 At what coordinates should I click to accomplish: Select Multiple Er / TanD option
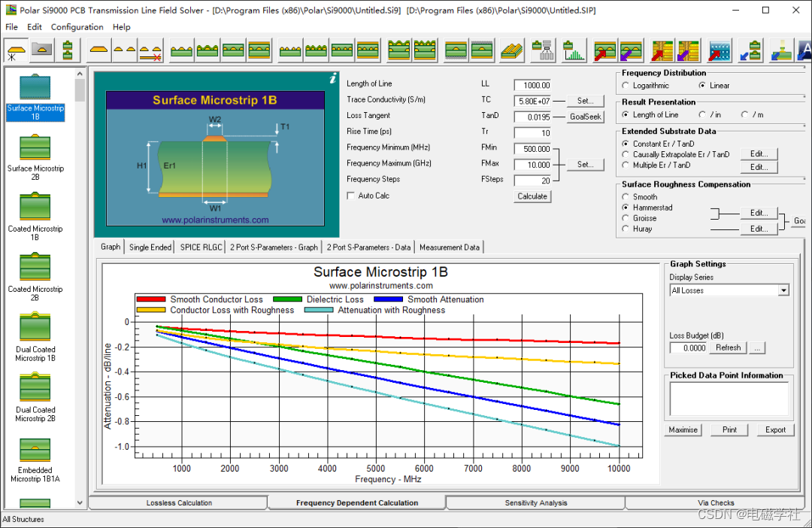point(626,165)
